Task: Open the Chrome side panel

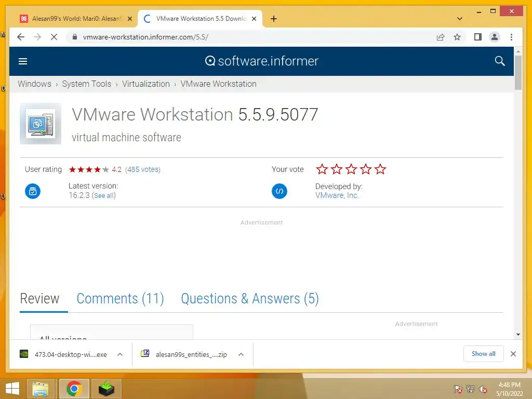Action: 478,37
